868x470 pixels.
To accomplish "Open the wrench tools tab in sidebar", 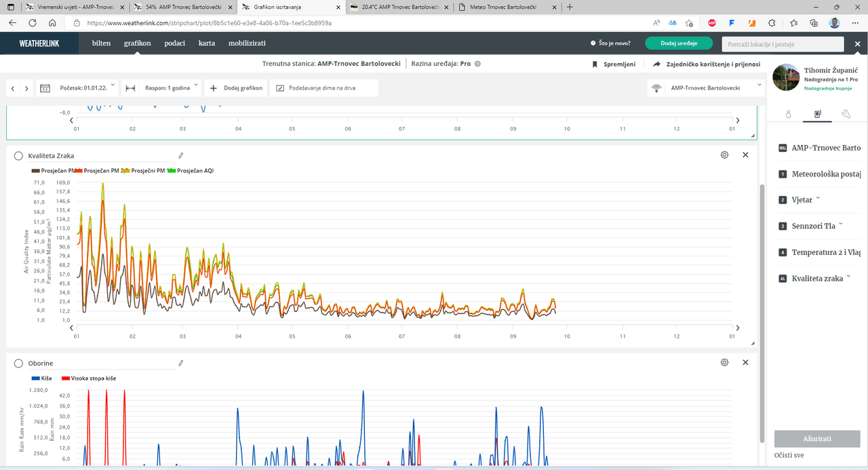I will [846, 115].
